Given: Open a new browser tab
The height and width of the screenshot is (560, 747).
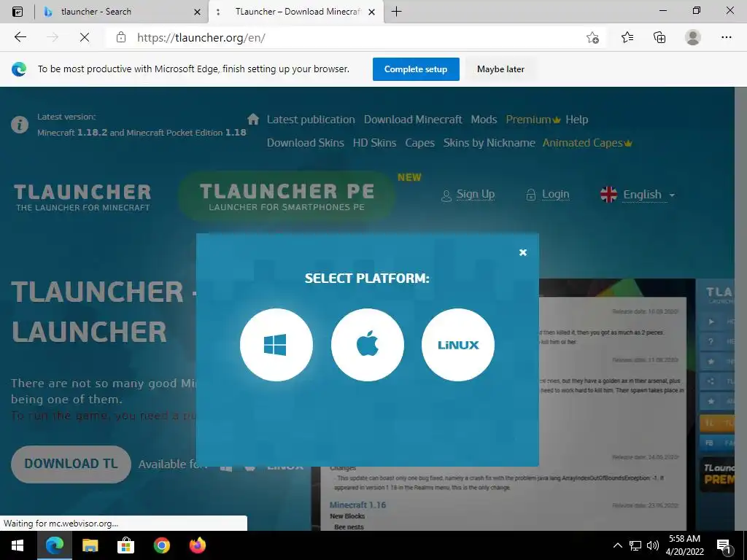Looking at the screenshot, I should [x=396, y=12].
